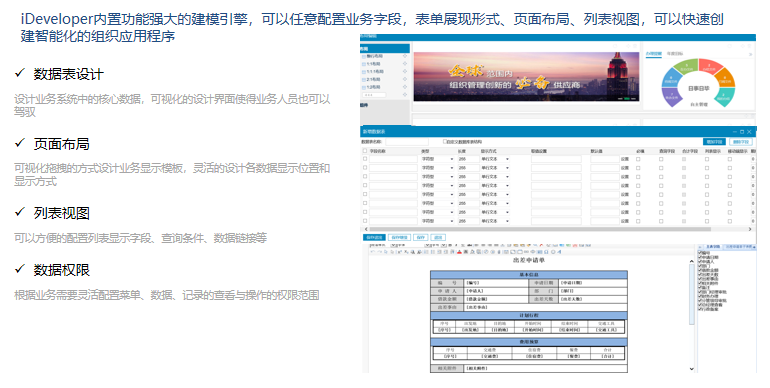Viewport: 770px width, 388px height.
Task: Click the double-chevron arrow next to the chart tabs
Action: [x=750, y=54]
